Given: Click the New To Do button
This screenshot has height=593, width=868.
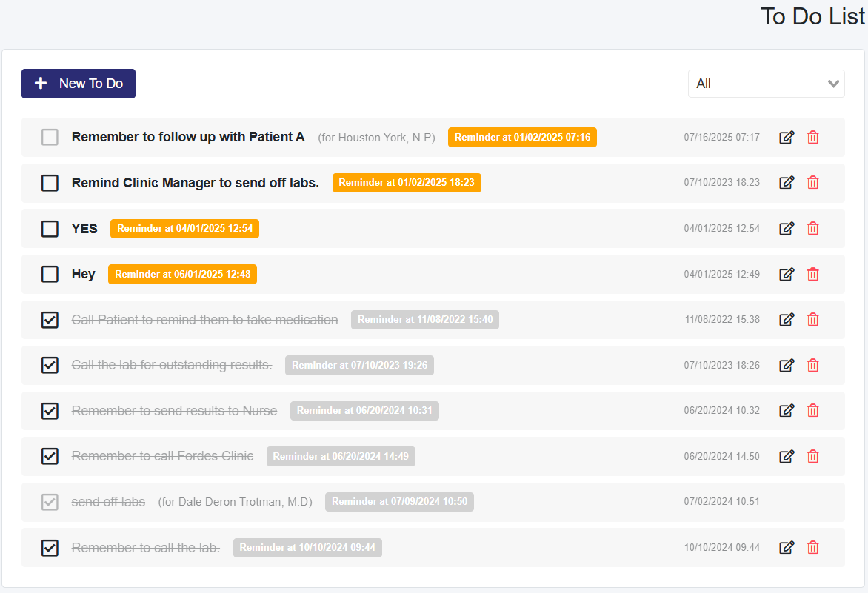Looking at the screenshot, I should [x=79, y=84].
